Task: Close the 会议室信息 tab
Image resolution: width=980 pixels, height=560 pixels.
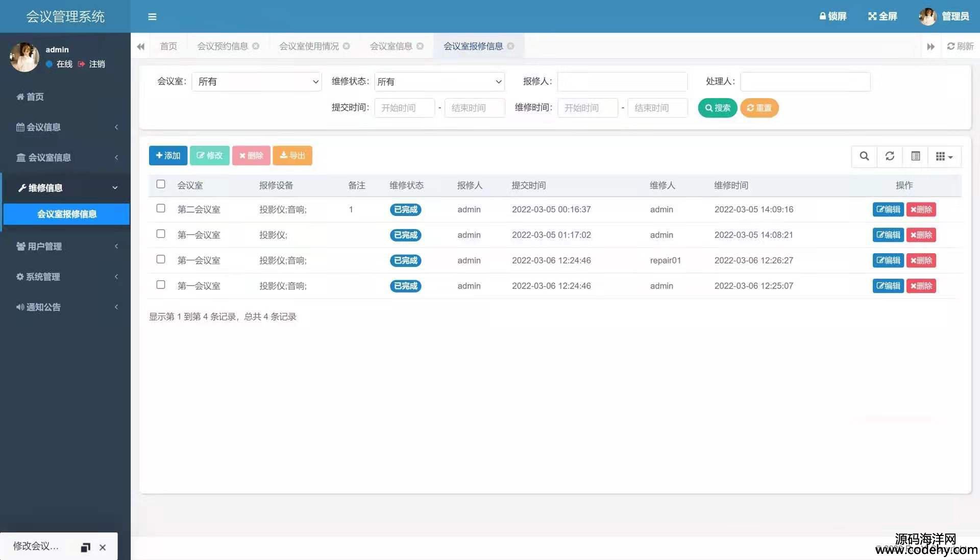Action: (x=420, y=46)
